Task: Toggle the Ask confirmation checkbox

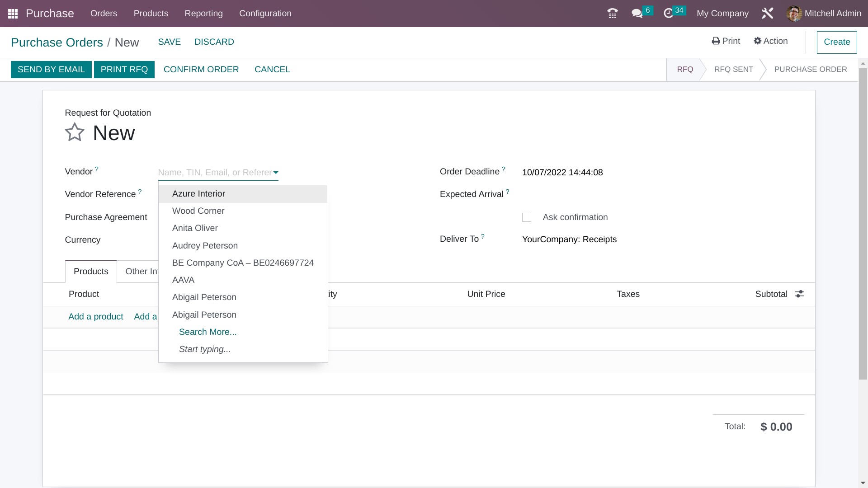Action: (x=527, y=217)
